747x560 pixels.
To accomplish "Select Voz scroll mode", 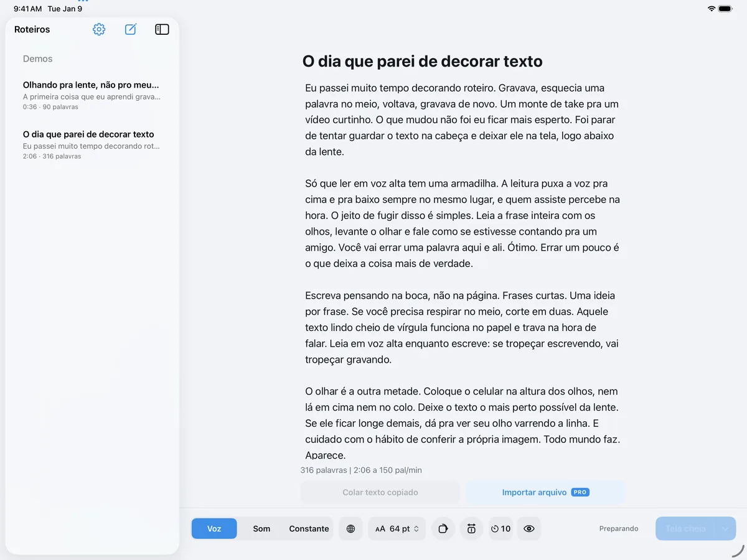I will [214, 529].
